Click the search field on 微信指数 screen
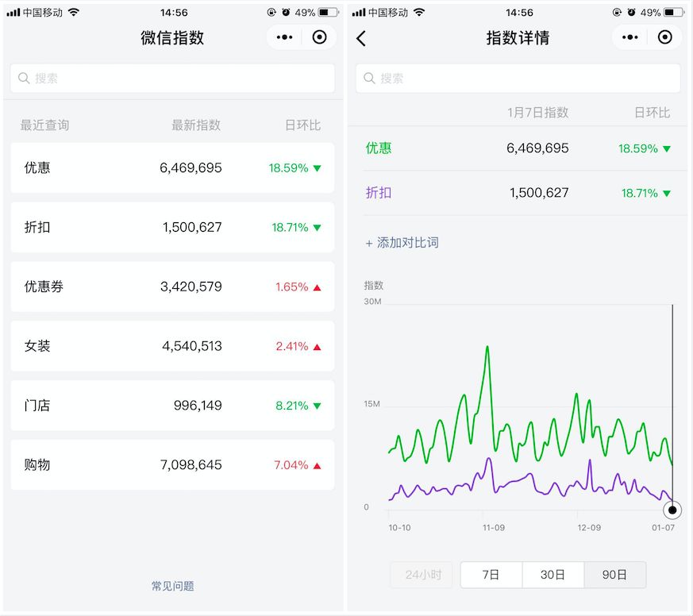This screenshot has width=693, height=616. pos(172,79)
